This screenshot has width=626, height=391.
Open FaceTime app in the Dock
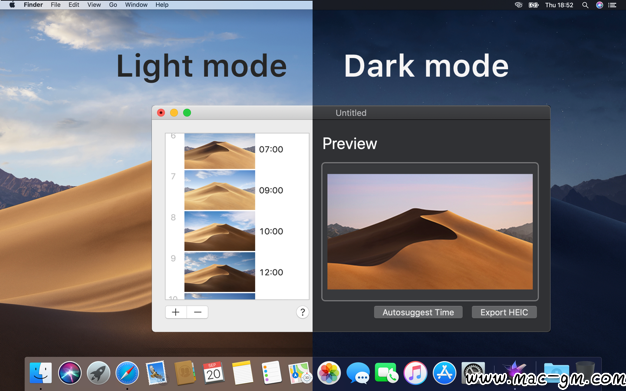point(386,373)
